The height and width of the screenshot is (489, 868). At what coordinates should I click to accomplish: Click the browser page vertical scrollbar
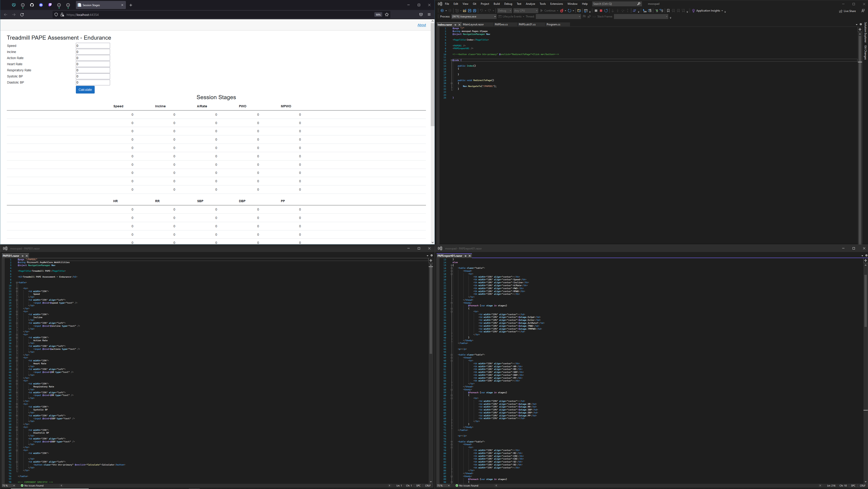[433, 74]
